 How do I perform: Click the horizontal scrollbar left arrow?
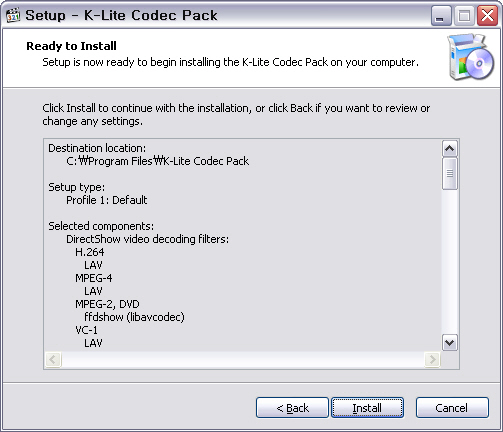point(53,360)
